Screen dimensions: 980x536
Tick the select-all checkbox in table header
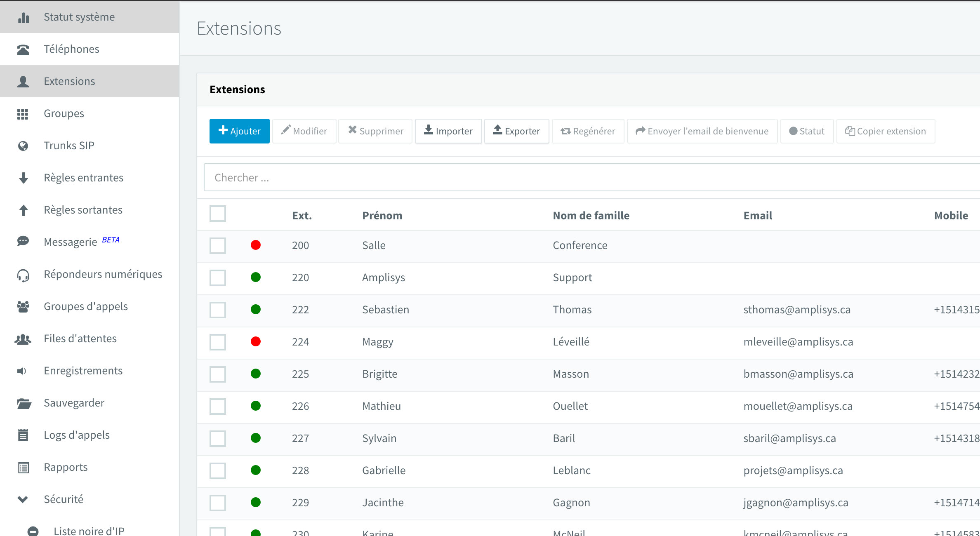click(218, 214)
